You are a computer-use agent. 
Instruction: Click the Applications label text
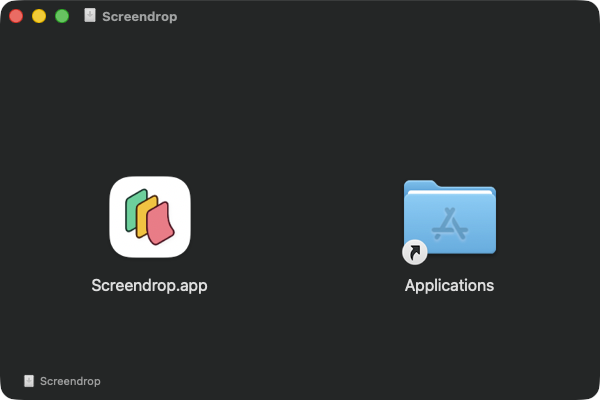point(449,286)
